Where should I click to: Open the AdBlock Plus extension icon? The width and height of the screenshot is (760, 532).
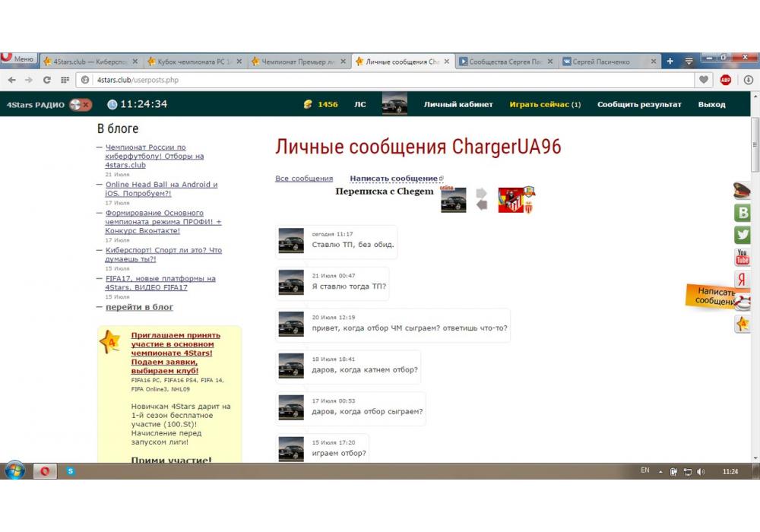pyautogui.click(x=726, y=80)
